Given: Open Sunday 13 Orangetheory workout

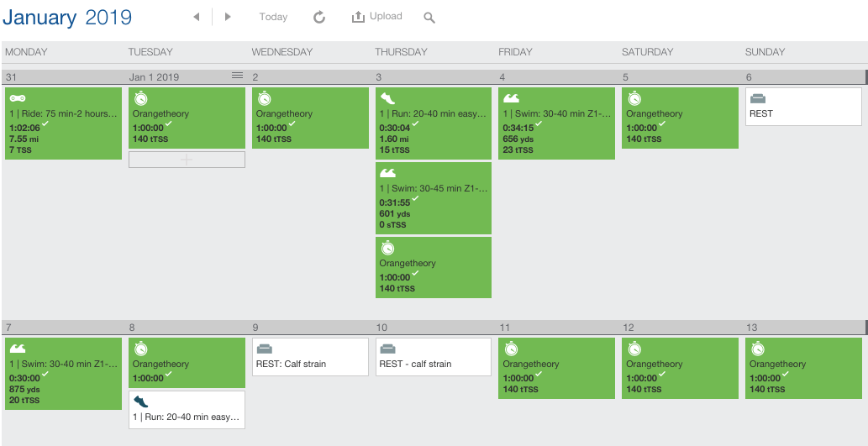Looking at the screenshot, I should 804,368.
